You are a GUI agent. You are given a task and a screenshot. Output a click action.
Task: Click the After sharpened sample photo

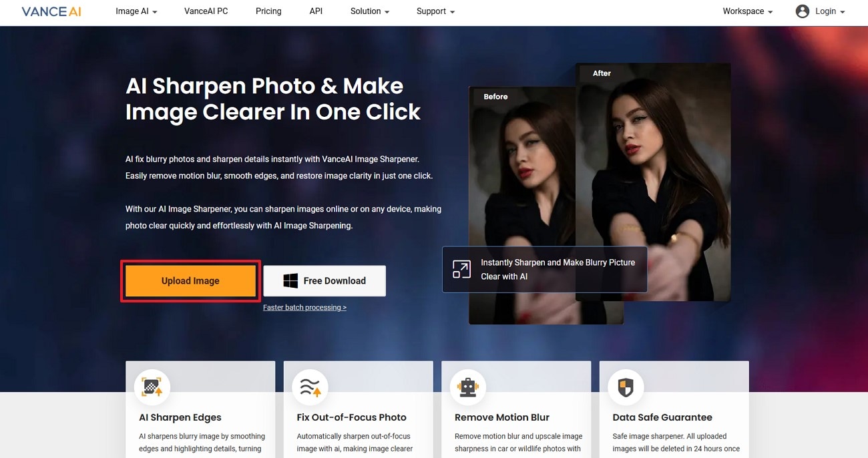tap(653, 182)
